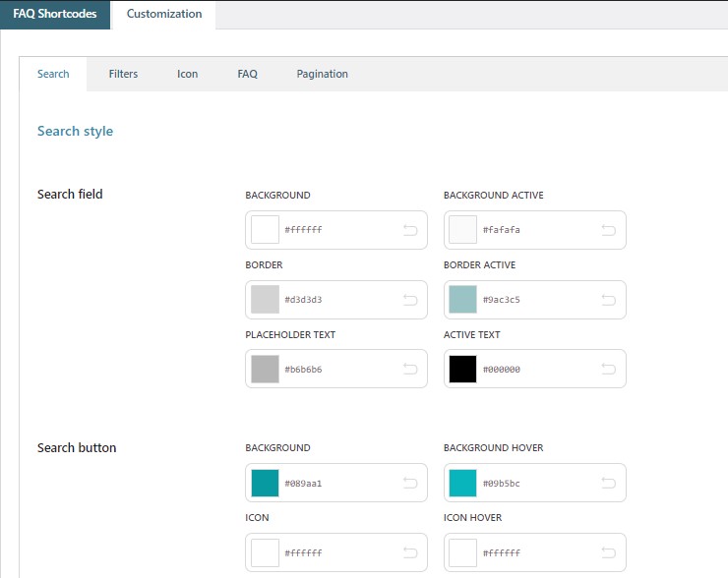
Task: Click the Search button Background teal swatch
Action: point(266,483)
